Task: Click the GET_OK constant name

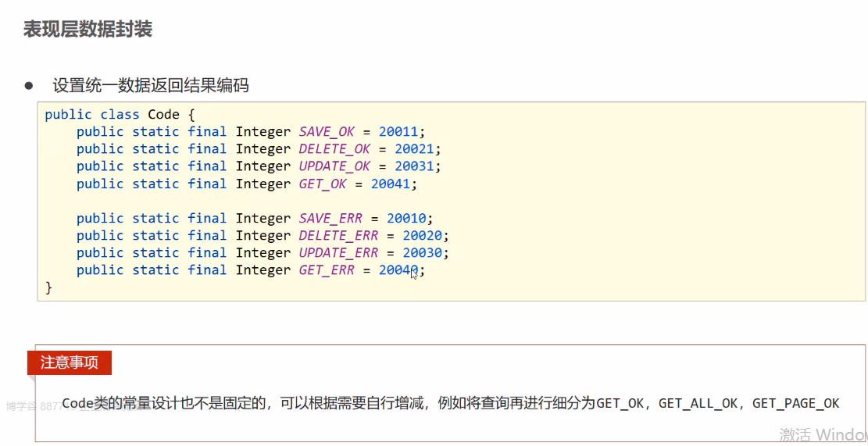Action: click(x=323, y=184)
